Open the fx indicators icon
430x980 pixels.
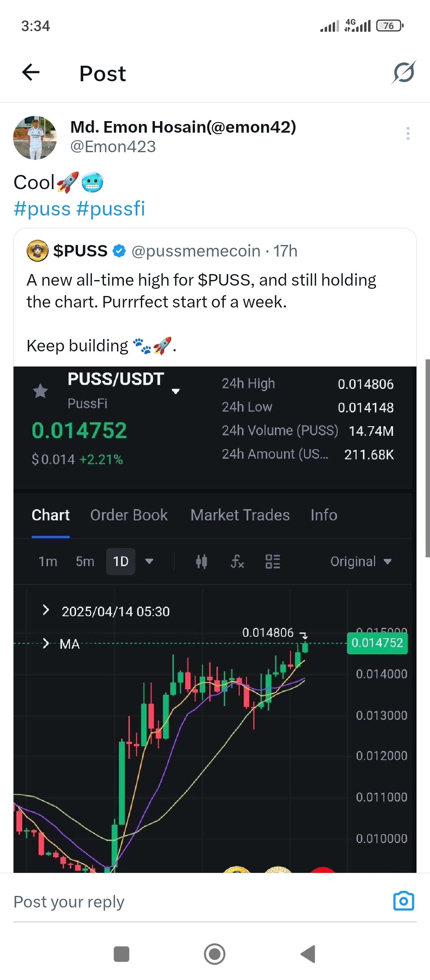(237, 562)
